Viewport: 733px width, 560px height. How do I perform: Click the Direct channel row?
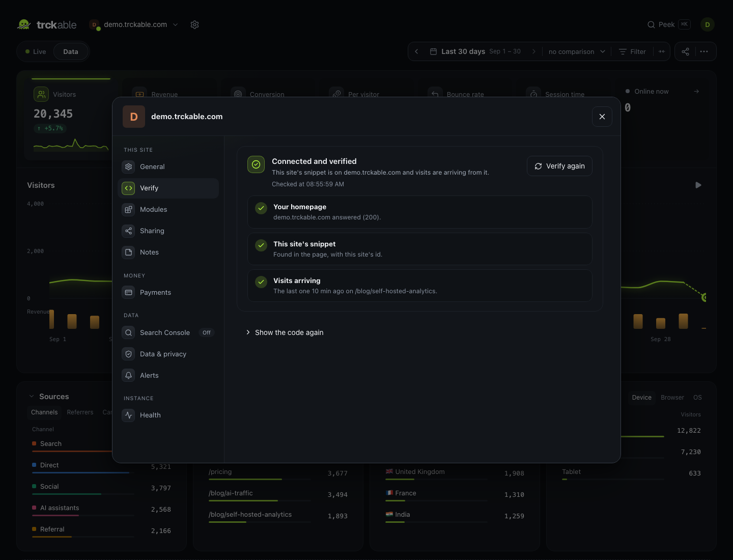pos(102,467)
